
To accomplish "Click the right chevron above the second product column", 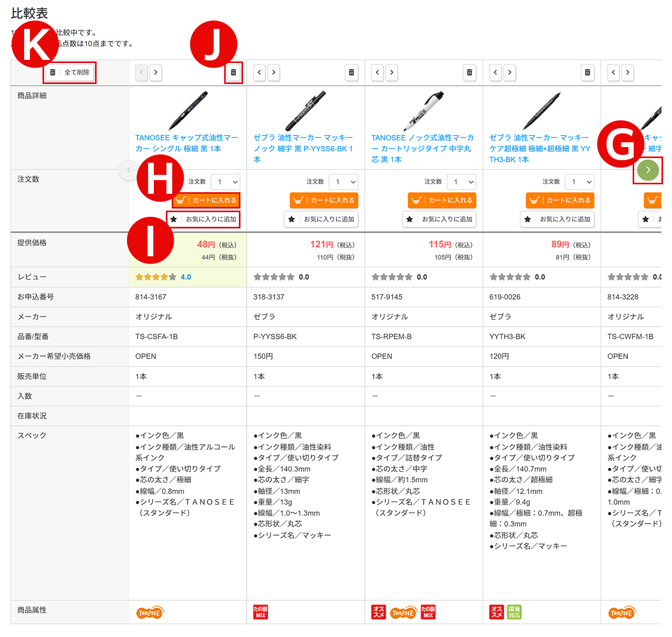I will [274, 72].
